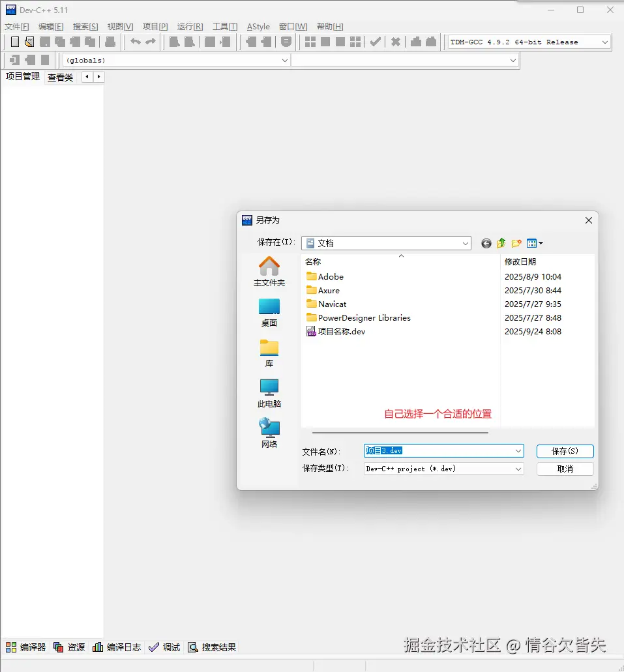This screenshot has width=624, height=672.
Task: Open the 编译日志 bottom tab
Action: point(117,647)
